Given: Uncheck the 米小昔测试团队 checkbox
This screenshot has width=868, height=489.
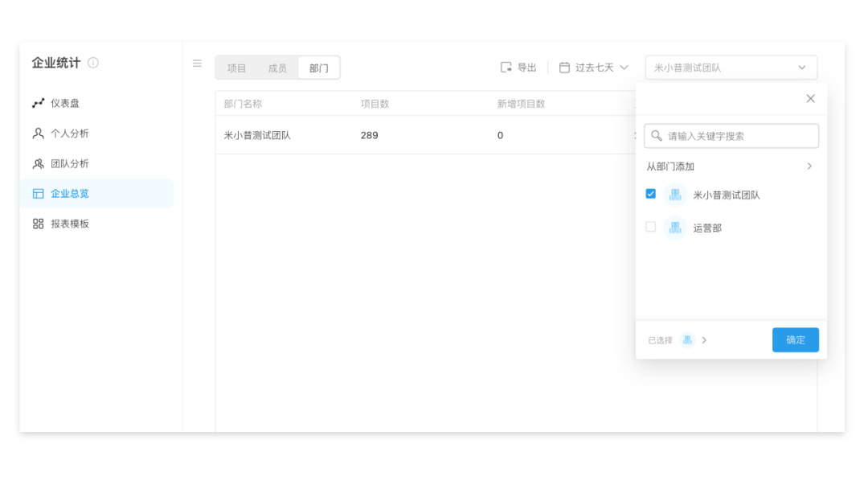Looking at the screenshot, I should (x=651, y=194).
